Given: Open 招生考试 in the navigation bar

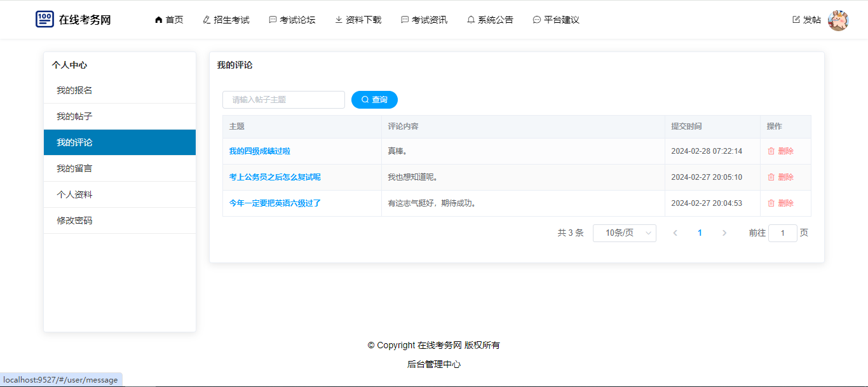Looking at the screenshot, I should (x=226, y=20).
